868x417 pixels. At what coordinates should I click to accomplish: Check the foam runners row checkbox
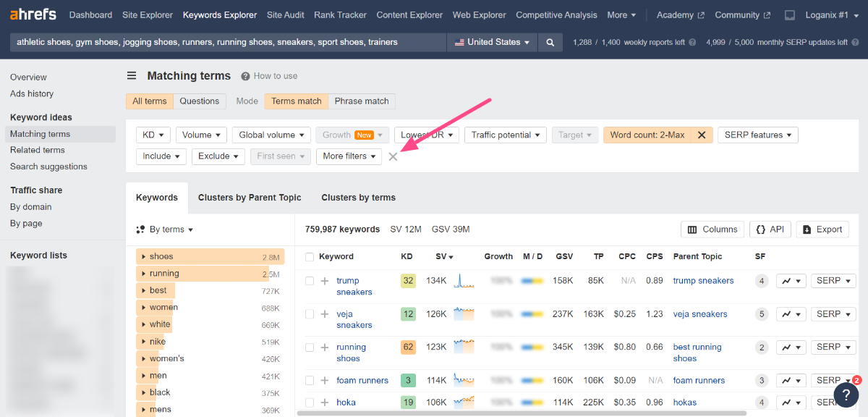click(x=310, y=380)
